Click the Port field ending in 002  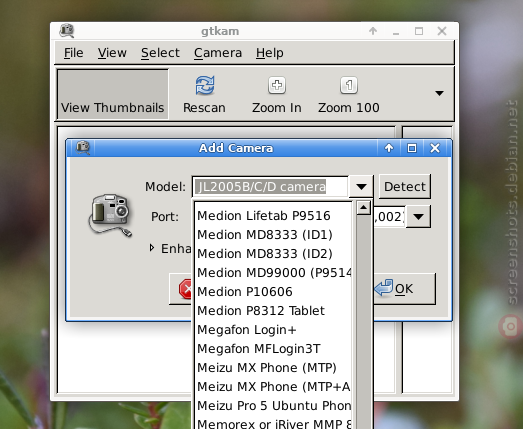click(x=389, y=217)
